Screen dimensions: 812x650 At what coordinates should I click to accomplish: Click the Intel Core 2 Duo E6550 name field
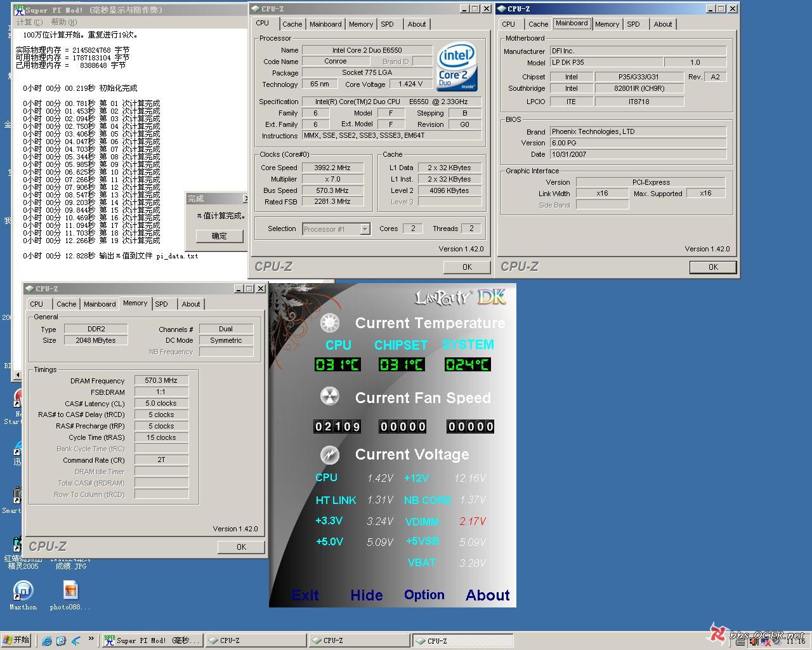367,50
